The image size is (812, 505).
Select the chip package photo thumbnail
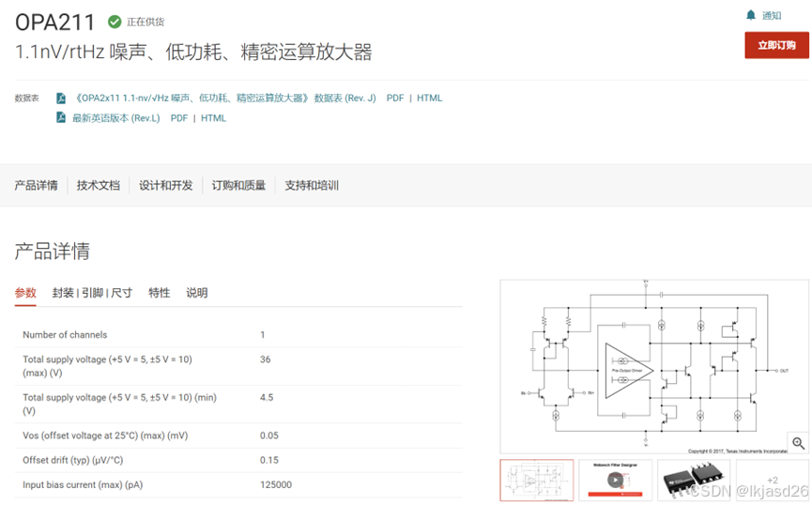coord(694,480)
